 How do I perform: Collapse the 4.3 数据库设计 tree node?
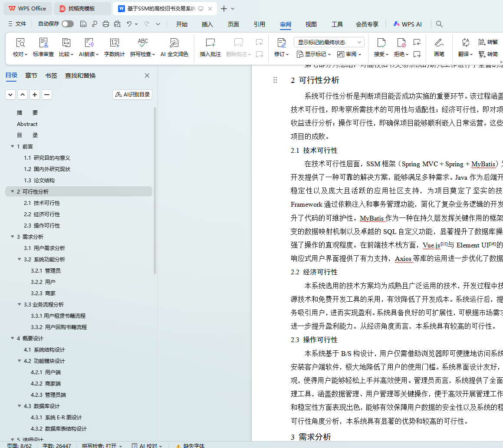(20, 406)
